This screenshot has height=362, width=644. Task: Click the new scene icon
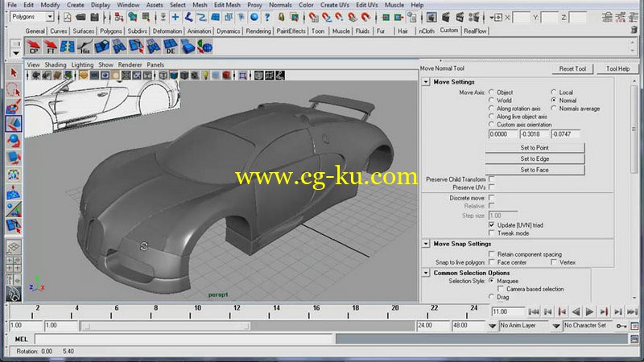[x=68, y=17]
